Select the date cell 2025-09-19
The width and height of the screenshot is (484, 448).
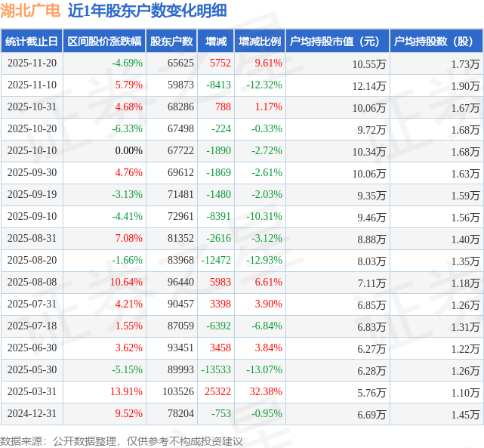(32, 194)
